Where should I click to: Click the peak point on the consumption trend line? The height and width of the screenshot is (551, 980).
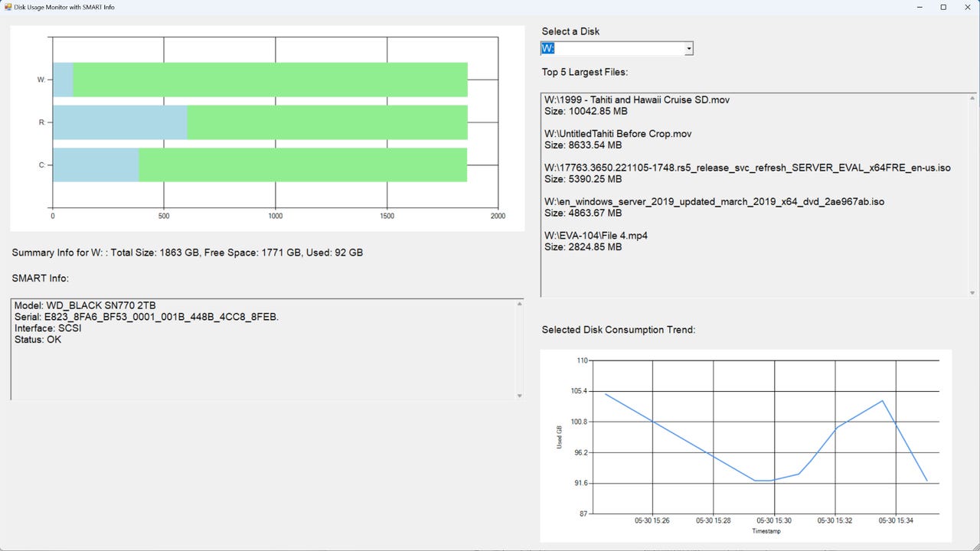click(882, 399)
